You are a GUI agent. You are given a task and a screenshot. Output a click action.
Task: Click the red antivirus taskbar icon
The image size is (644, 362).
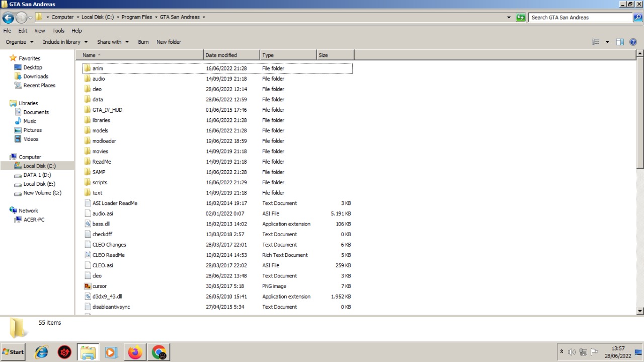pyautogui.click(x=64, y=352)
